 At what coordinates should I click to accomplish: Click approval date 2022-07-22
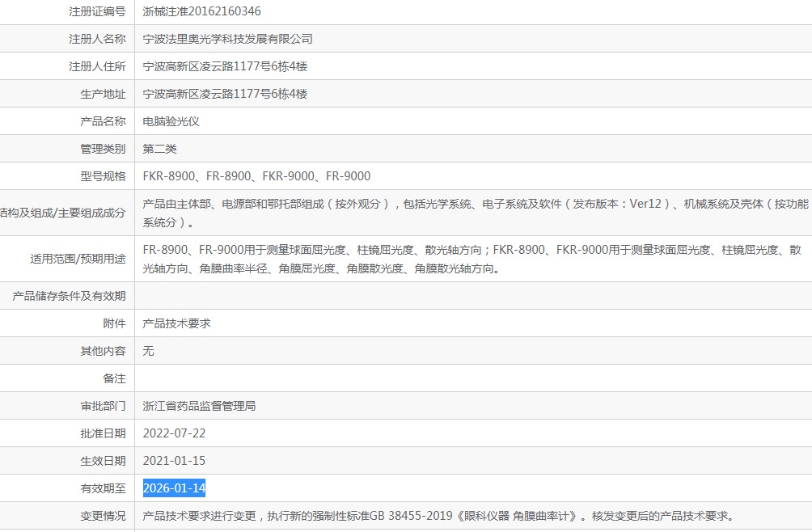(174, 433)
